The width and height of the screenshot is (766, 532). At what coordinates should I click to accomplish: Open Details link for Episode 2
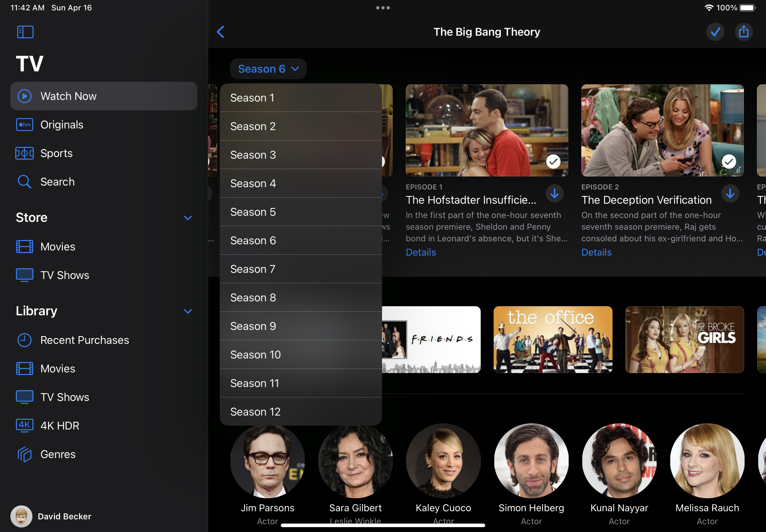tap(596, 252)
